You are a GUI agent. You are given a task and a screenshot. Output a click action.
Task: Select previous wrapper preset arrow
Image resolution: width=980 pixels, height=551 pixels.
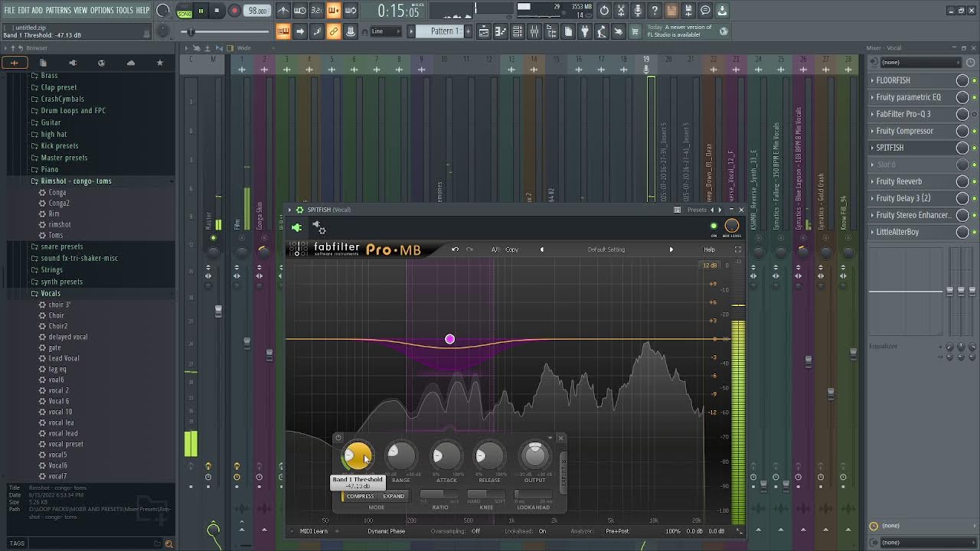(713, 210)
